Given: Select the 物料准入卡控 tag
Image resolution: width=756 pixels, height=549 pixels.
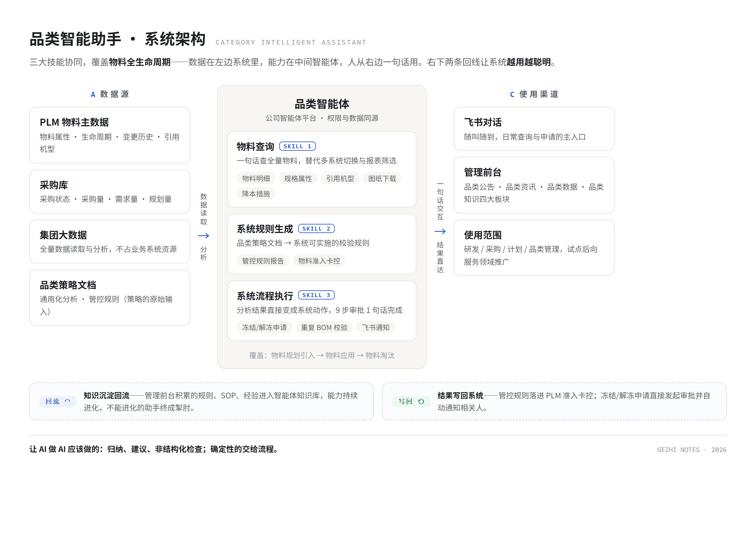Looking at the screenshot, I should (319, 261).
